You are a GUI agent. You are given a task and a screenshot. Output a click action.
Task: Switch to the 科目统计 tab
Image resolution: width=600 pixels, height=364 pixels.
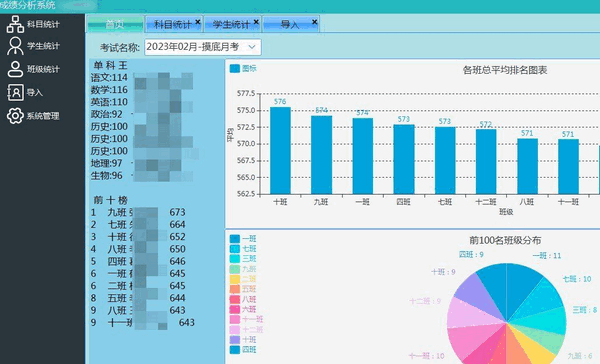click(173, 24)
